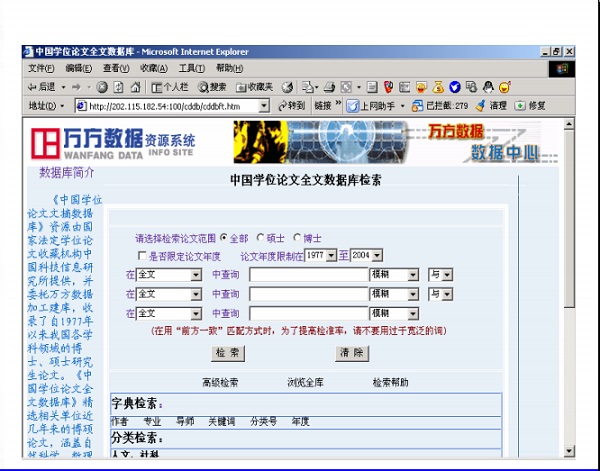Open the 文件(F) menu
The image size is (600, 471).
(x=41, y=68)
